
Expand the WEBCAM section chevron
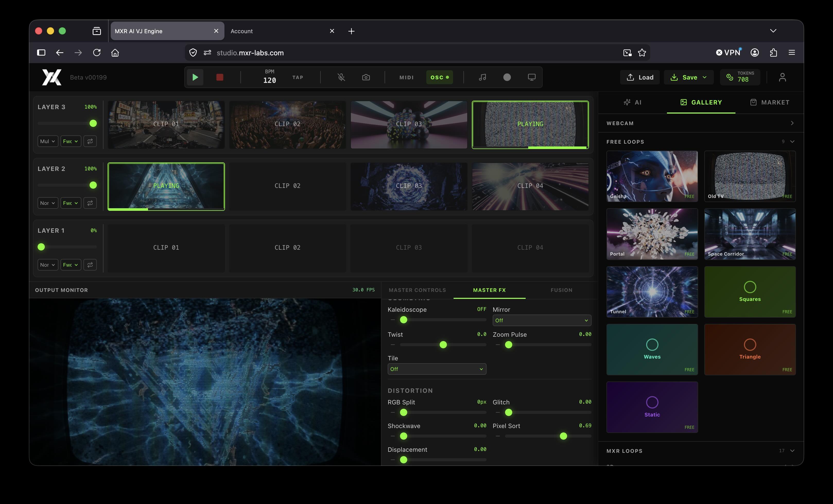792,123
